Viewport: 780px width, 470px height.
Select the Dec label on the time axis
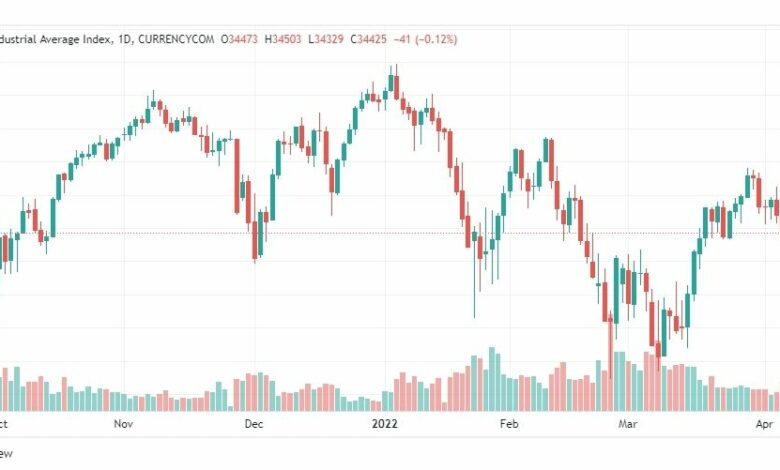[x=254, y=424]
